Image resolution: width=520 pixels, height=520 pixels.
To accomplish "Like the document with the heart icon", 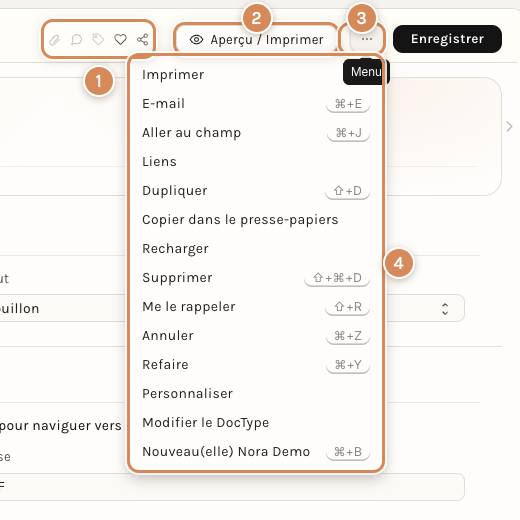I will click(120, 40).
